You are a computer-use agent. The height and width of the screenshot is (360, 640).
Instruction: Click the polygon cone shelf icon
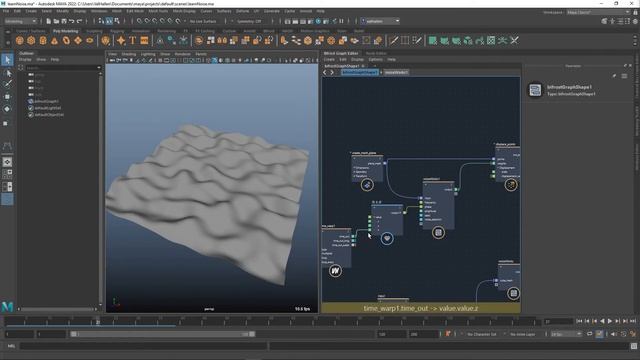point(54,40)
